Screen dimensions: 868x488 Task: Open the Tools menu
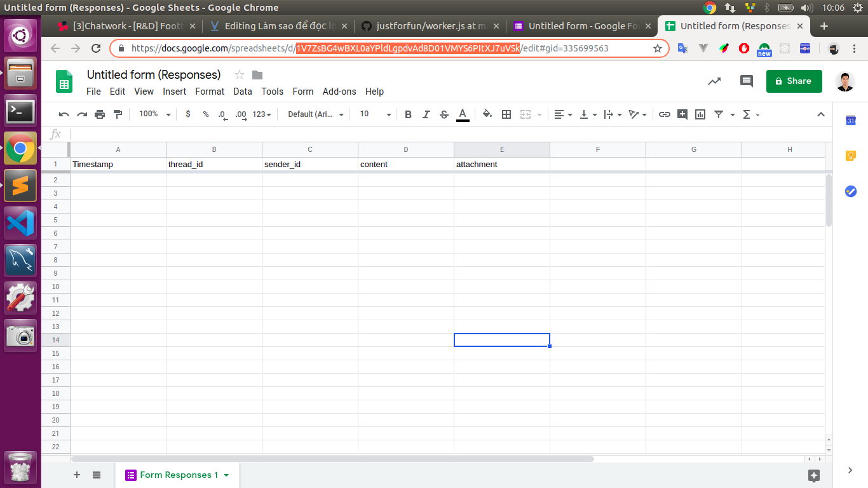point(273,91)
